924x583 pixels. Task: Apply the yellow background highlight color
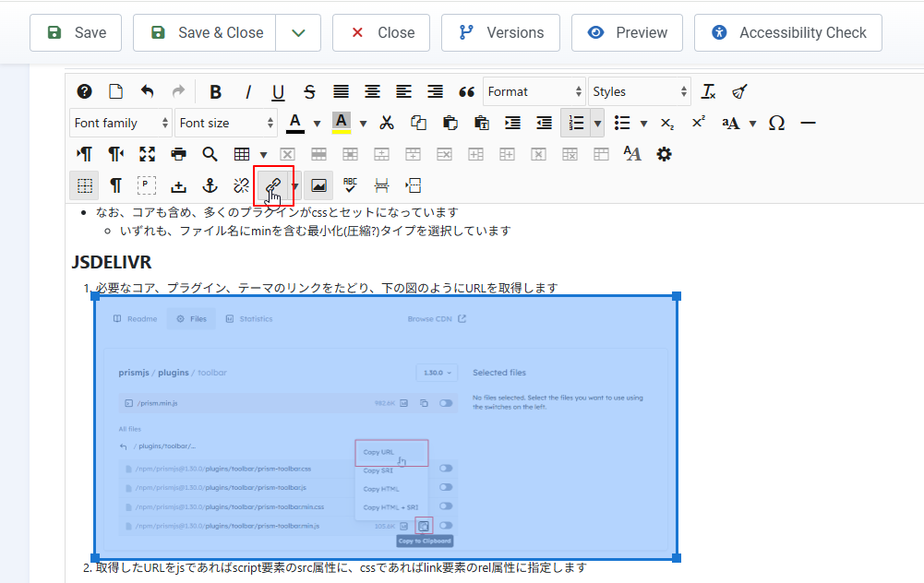341,123
